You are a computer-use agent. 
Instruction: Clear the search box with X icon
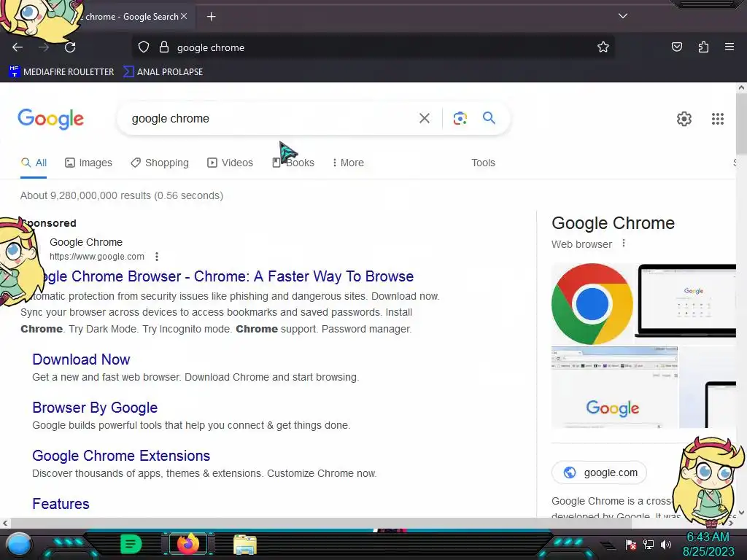(425, 118)
